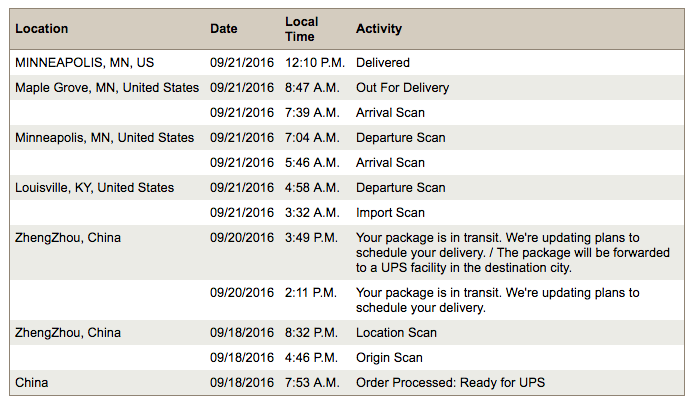The height and width of the screenshot is (401, 693).
Task: Click Louisville, KY, United States location
Action: (x=94, y=187)
